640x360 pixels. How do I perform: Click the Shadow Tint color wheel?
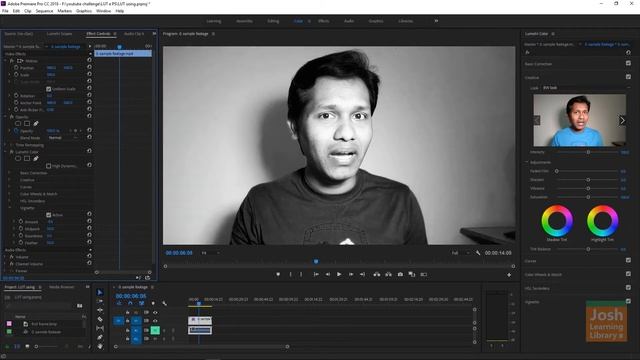[557, 221]
